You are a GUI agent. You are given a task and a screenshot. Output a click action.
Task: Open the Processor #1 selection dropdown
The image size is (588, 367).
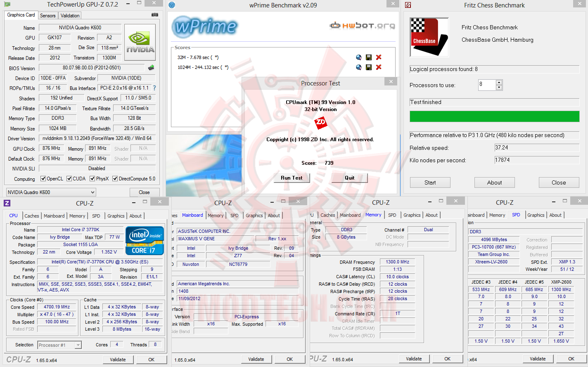point(59,345)
